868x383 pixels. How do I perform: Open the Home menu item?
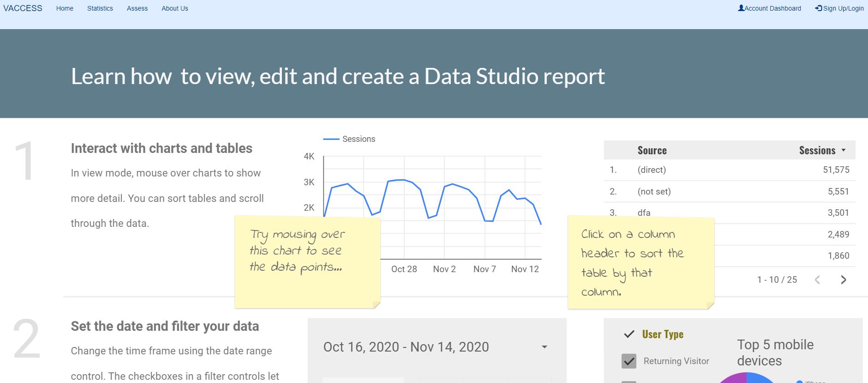click(x=65, y=8)
